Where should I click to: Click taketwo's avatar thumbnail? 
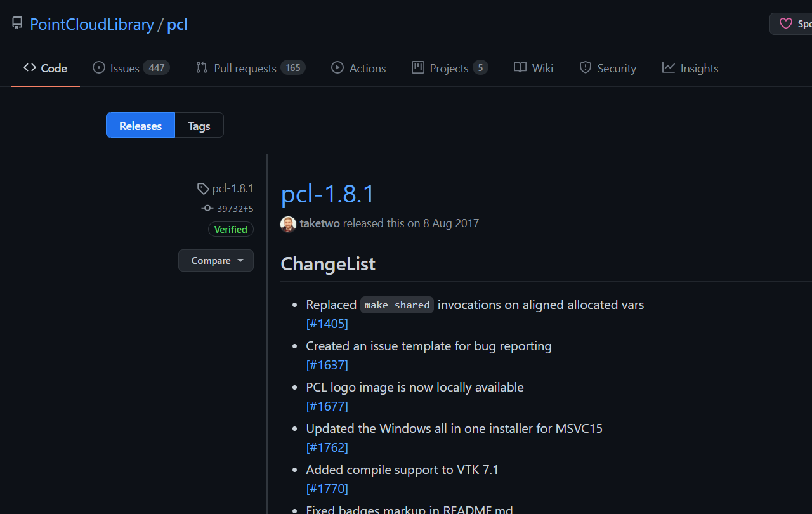[288, 223]
